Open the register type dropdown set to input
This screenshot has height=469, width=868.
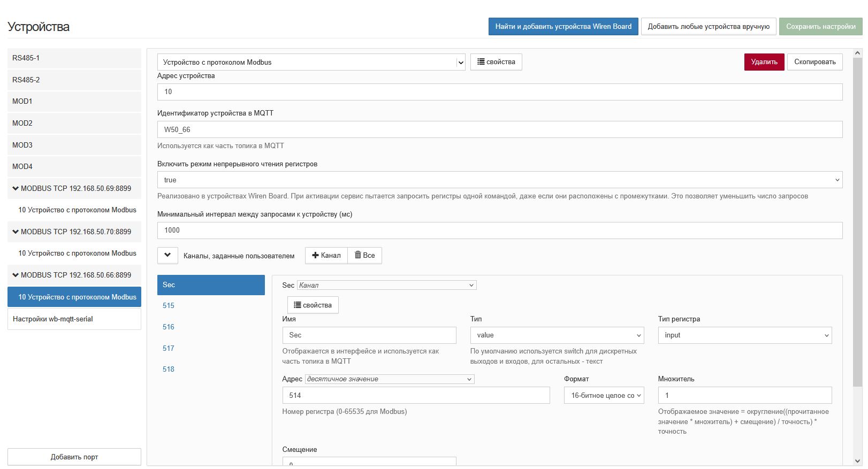tap(744, 335)
